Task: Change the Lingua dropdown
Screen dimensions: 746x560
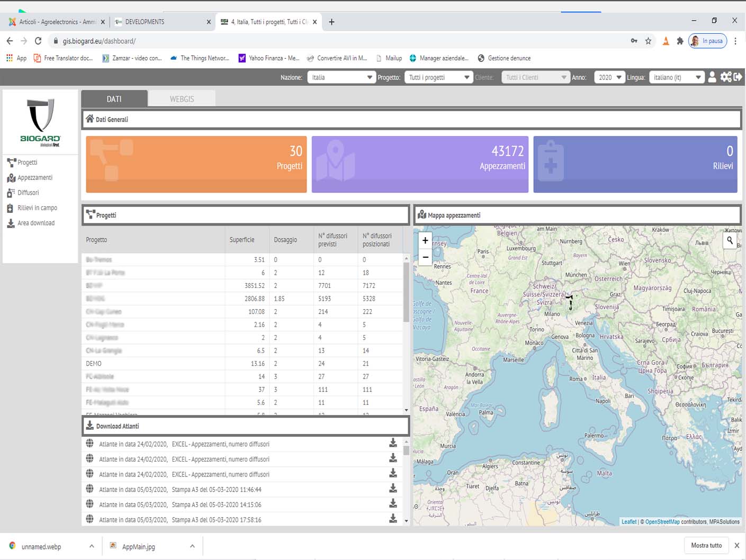Action: point(677,77)
